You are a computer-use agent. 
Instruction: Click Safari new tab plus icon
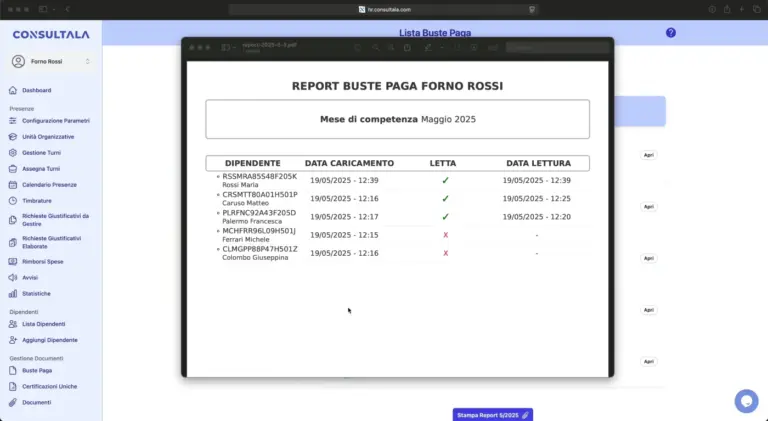[x=742, y=9]
